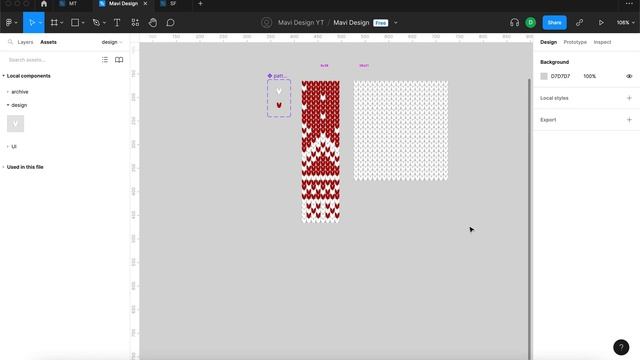Click the Free plan badge
Image resolution: width=640 pixels, height=360 pixels.
380,23
